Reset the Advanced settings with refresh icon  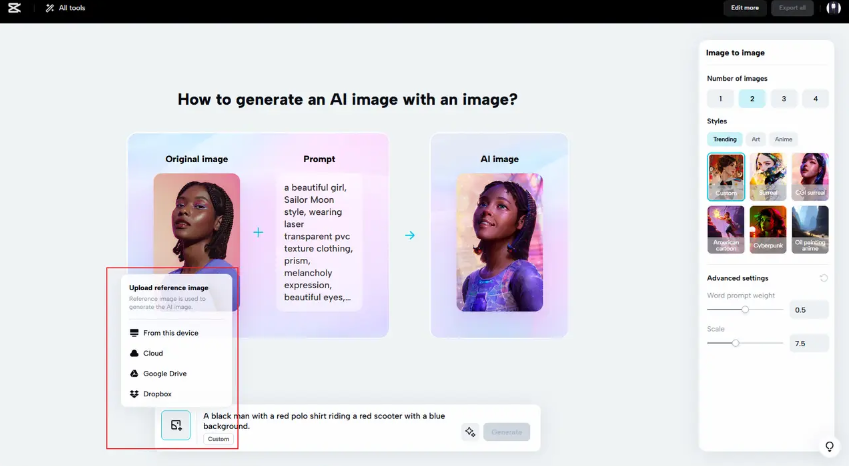pyautogui.click(x=824, y=278)
